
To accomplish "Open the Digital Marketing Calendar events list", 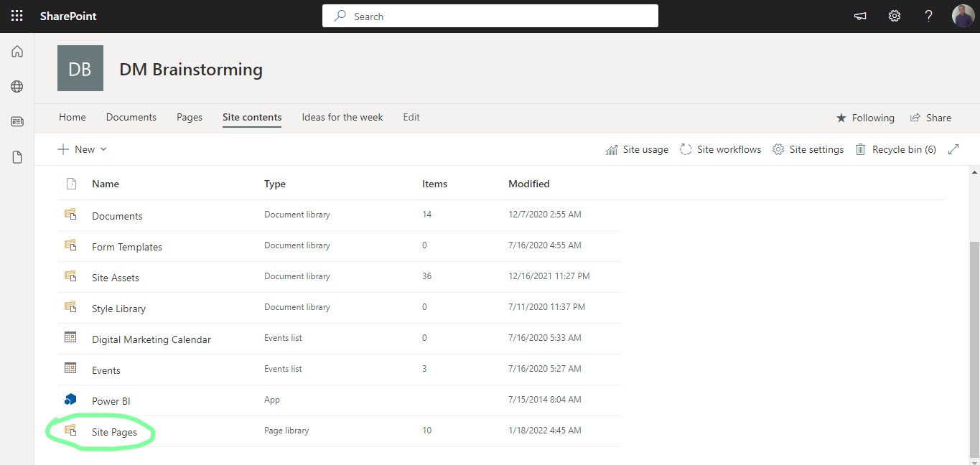I will 151,339.
